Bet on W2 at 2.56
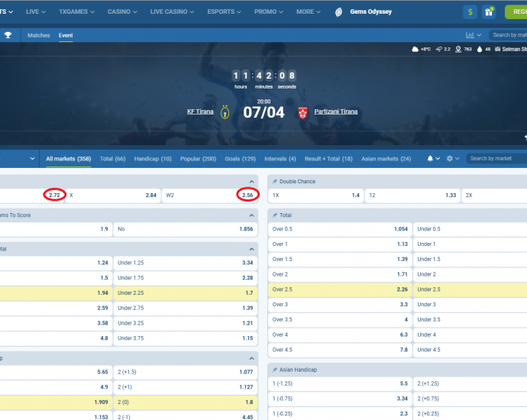This screenshot has height=420, width=527. coord(210,195)
